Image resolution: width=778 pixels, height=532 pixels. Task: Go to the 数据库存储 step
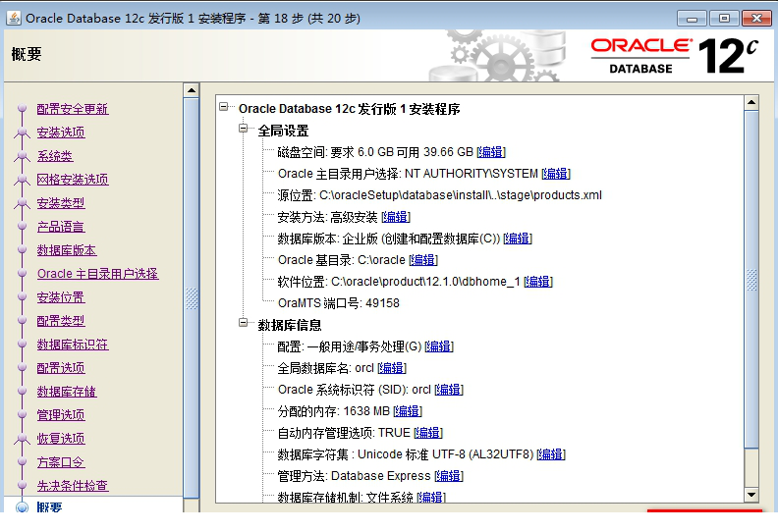tap(67, 392)
